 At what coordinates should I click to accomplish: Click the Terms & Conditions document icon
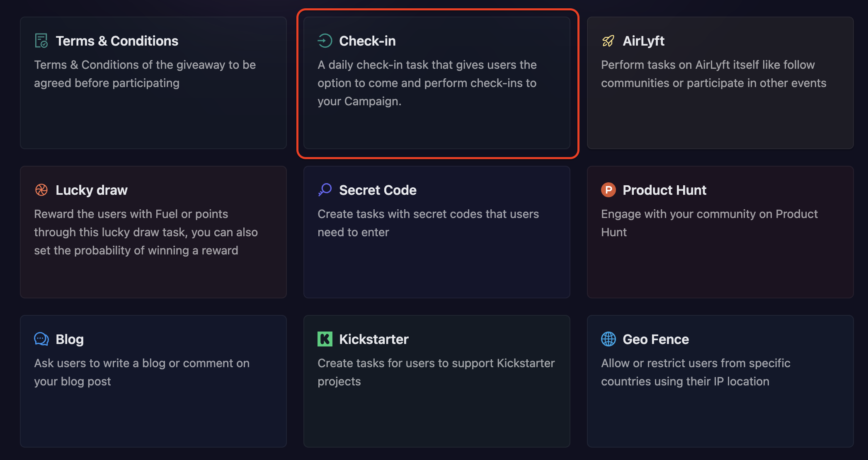(x=41, y=41)
